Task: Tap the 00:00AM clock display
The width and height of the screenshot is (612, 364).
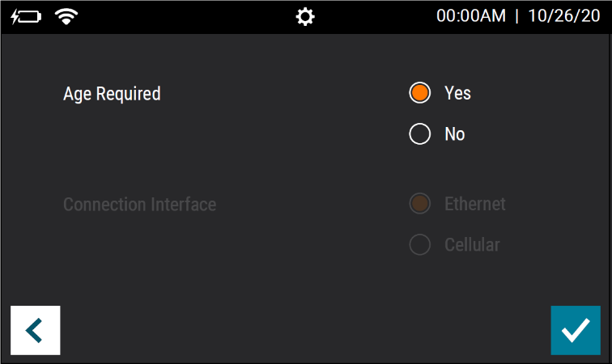Action: pos(470,16)
